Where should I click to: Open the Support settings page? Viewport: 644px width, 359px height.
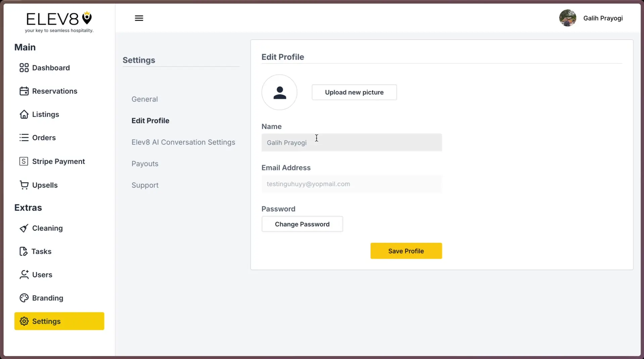point(145,185)
